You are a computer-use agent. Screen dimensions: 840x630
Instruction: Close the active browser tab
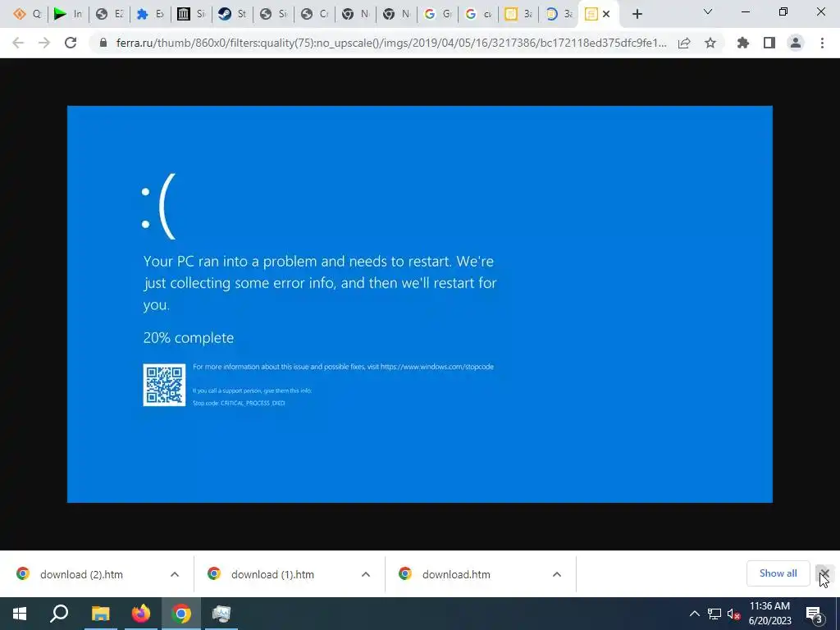coord(606,14)
